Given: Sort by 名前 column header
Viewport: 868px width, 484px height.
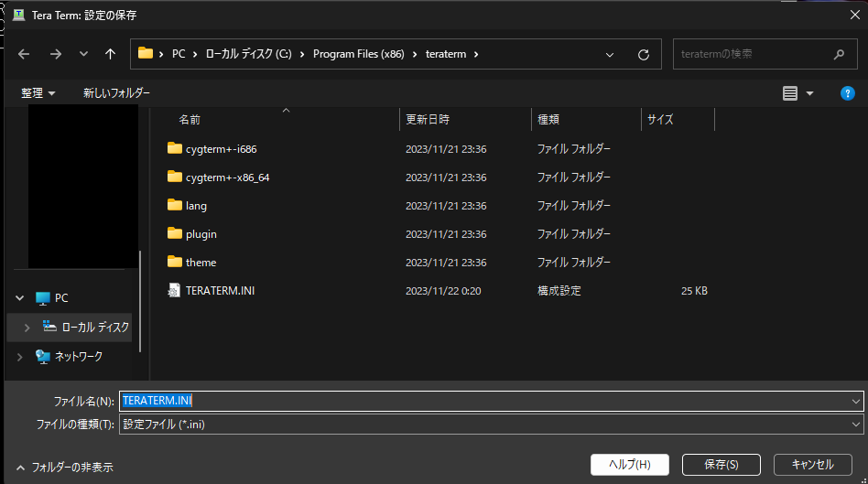Looking at the screenshot, I should [x=190, y=120].
